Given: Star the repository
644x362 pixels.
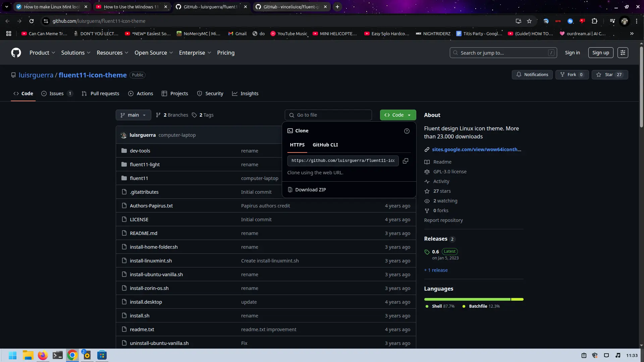Looking at the screenshot, I should click(609, 75).
